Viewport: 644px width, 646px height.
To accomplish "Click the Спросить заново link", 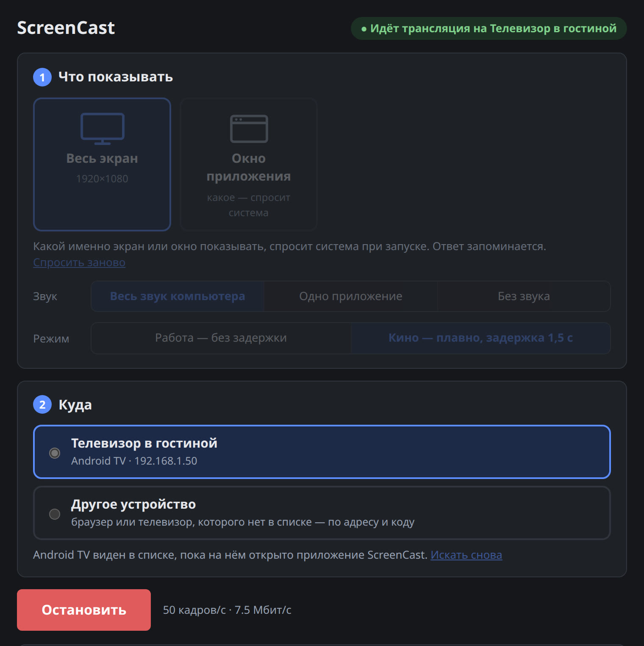I will pos(79,262).
